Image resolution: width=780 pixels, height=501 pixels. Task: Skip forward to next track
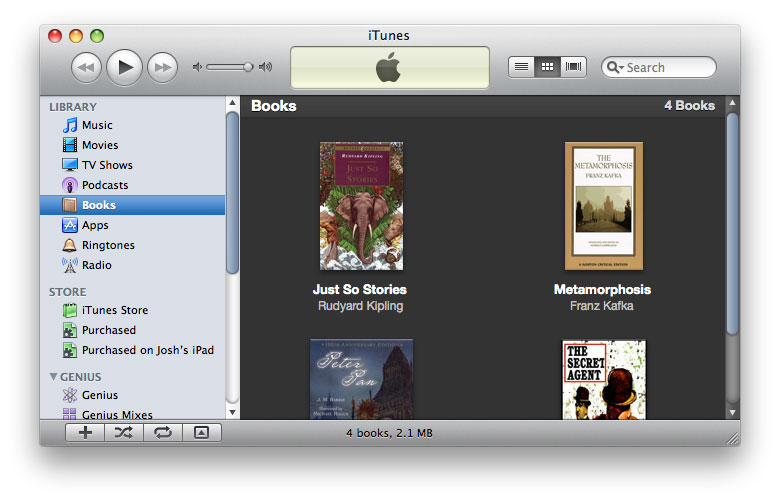point(163,67)
